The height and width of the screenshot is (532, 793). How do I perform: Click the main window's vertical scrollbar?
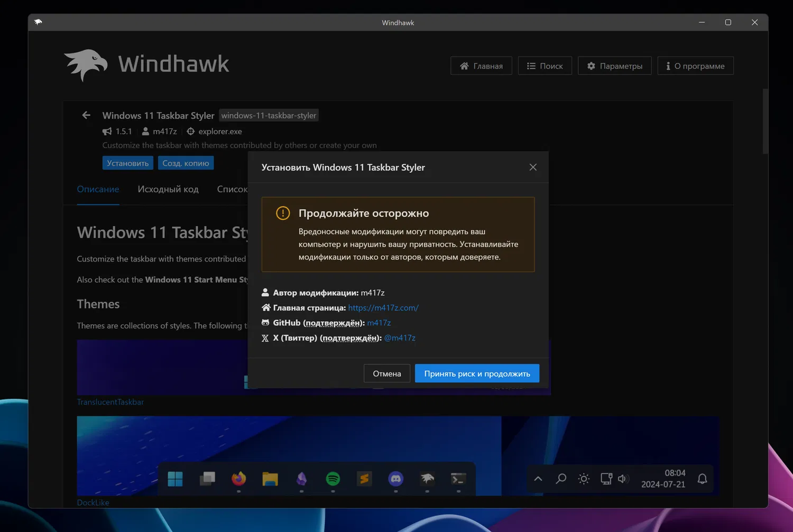pyautogui.click(x=765, y=122)
